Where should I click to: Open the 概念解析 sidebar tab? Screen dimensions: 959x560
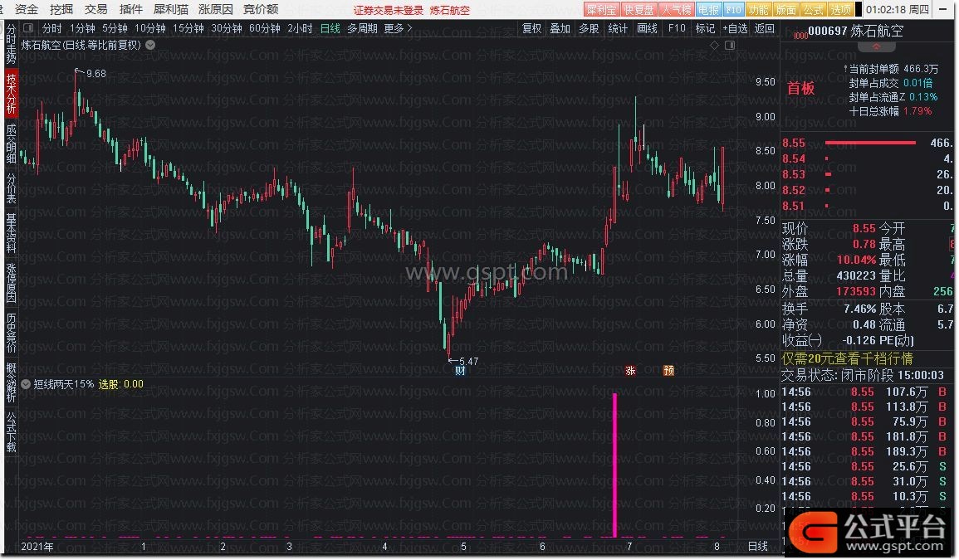pos(11,382)
